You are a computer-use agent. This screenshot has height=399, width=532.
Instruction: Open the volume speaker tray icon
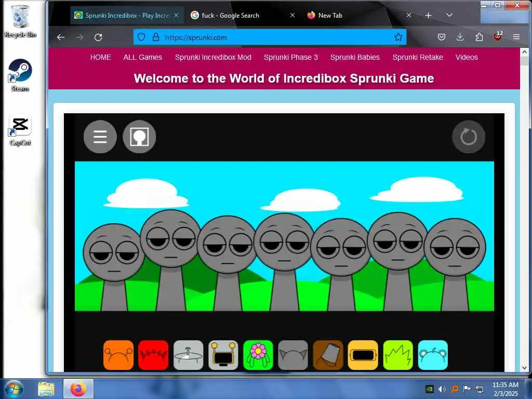point(442,389)
